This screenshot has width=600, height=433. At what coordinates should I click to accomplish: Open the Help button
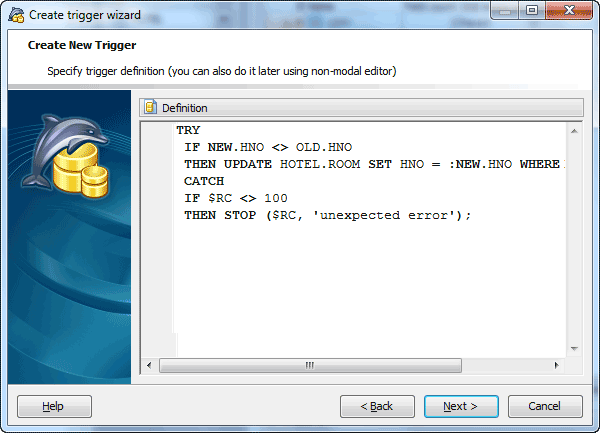(54, 406)
